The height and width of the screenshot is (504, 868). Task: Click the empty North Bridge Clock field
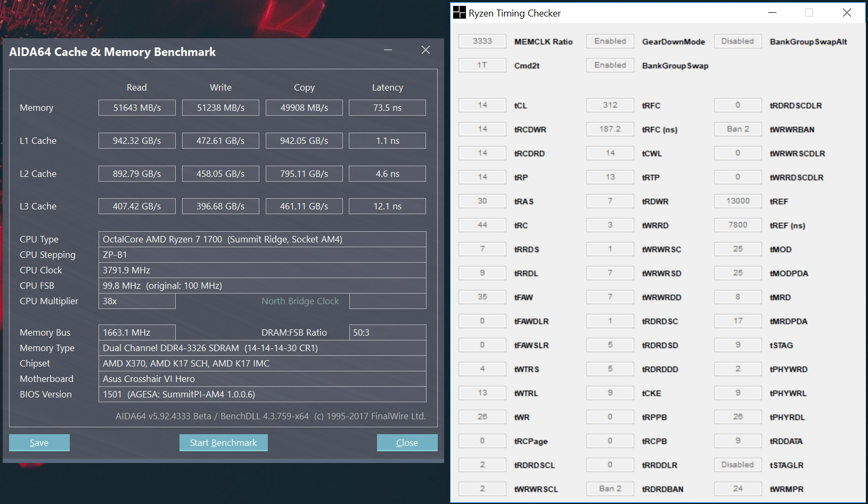click(x=388, y=301)
